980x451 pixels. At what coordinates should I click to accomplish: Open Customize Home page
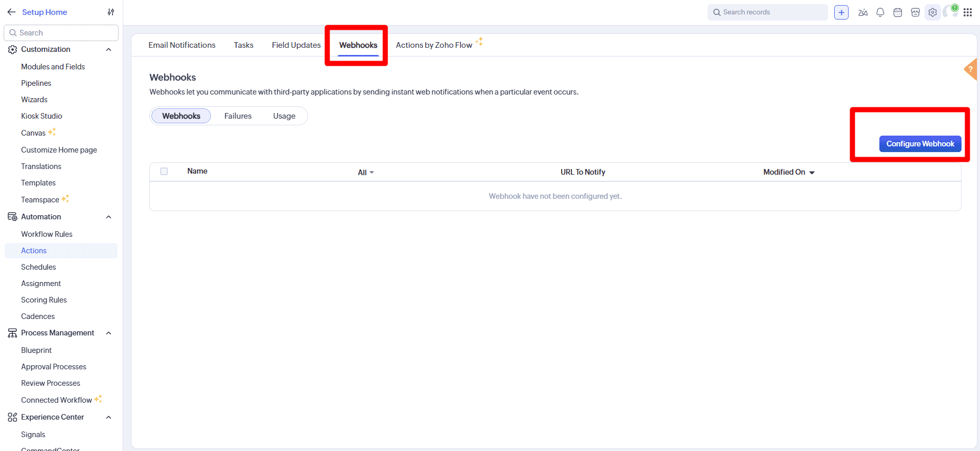tap(59, 150)
